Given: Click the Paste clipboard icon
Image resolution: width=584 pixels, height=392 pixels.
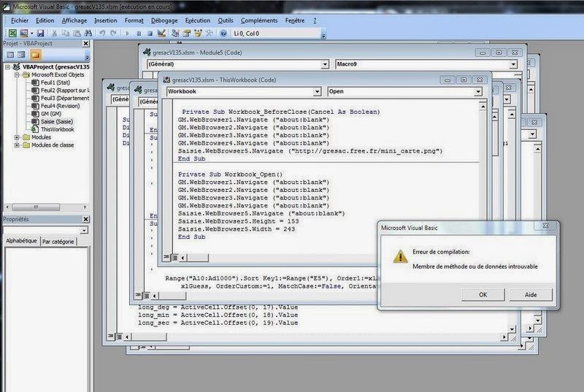Looking at the screenshot, I should coord(77,33).
